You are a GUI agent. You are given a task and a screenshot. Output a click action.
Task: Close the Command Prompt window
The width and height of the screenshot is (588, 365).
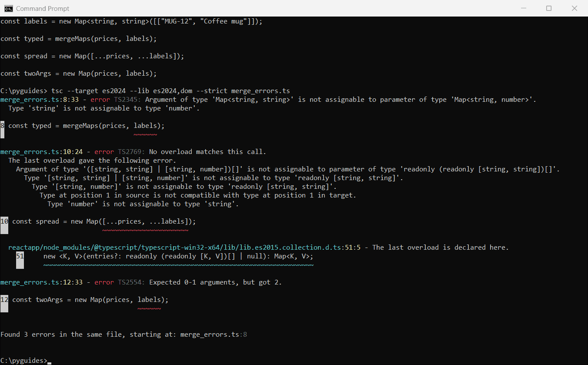coord(574,8)
